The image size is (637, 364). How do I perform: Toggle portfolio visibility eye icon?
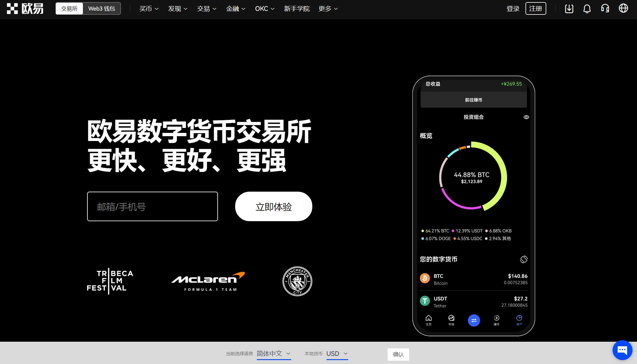(526, 117)
